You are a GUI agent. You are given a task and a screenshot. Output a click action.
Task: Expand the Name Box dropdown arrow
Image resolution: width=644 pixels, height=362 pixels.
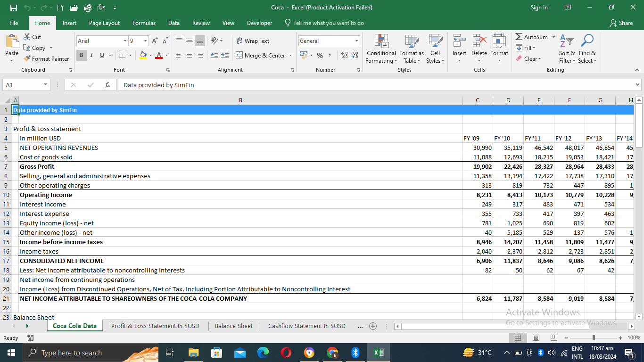tap(46, 85)
